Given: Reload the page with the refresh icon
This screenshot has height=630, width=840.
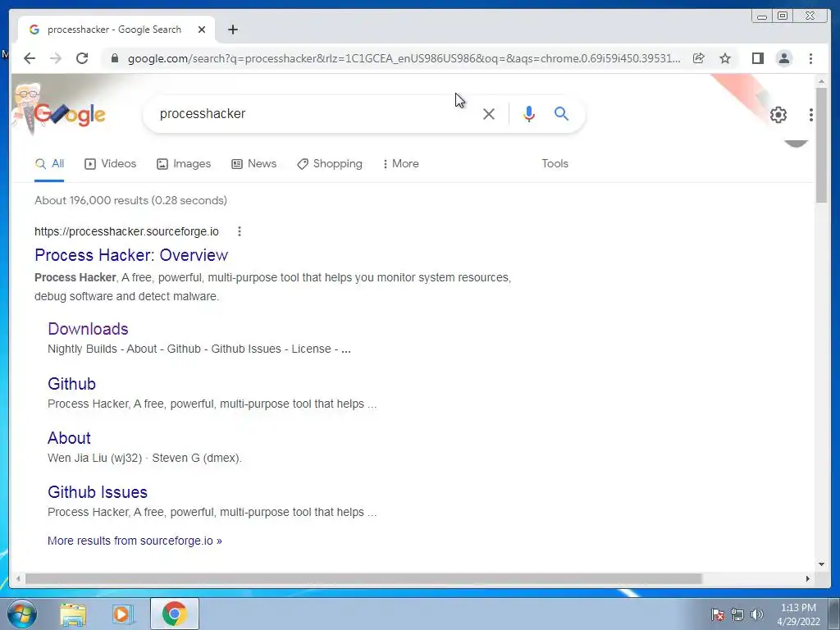Looking at the screenshot, I should coord(82,58).
